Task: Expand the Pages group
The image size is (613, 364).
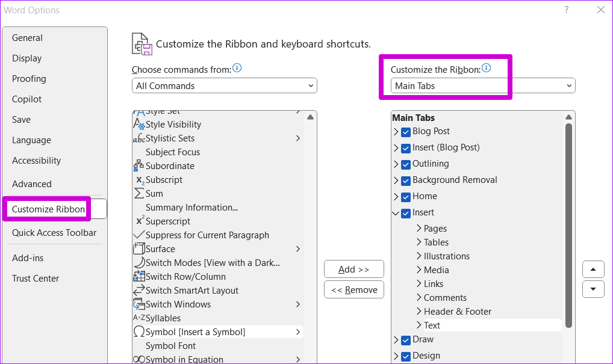Action: [419, 228]
